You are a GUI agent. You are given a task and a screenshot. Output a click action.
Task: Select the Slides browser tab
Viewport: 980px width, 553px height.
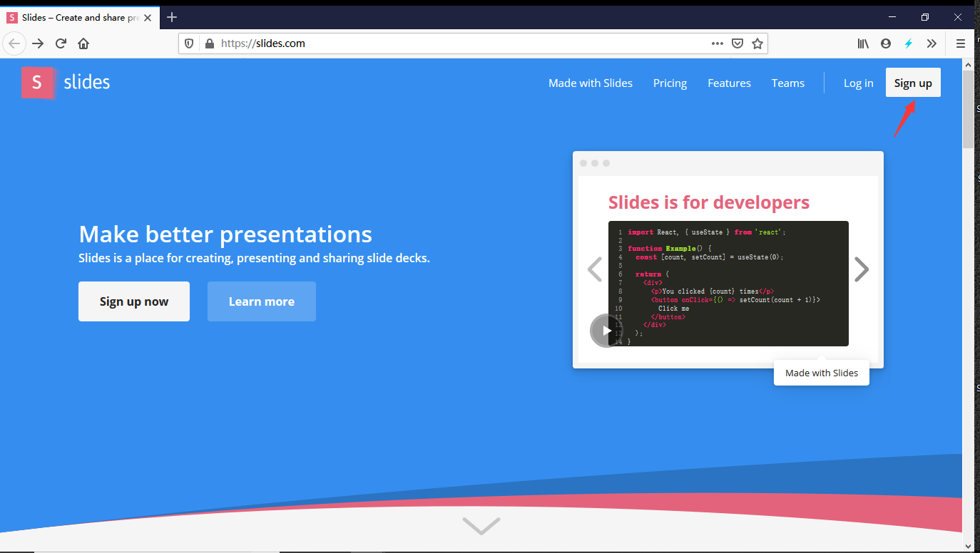coord(81,17)
